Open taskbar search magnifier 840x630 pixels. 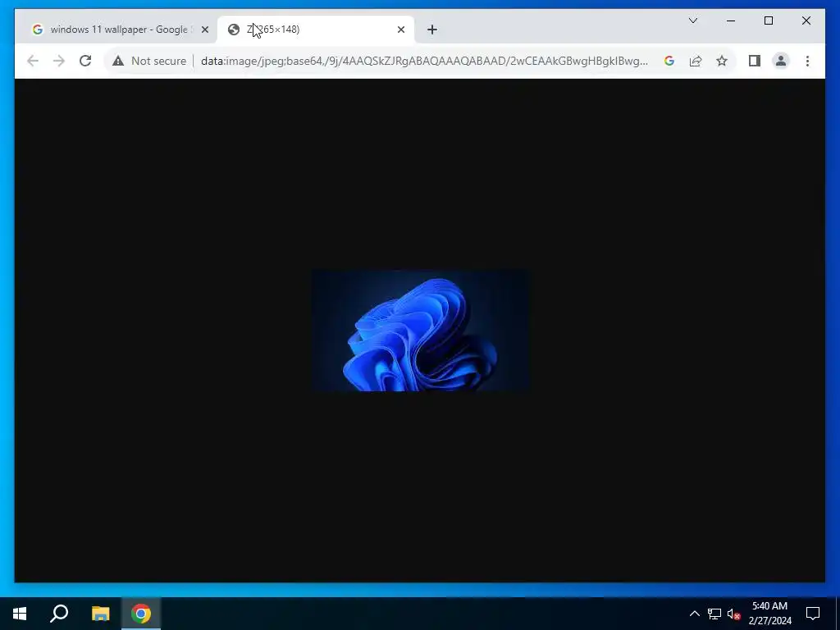(59, 614)
